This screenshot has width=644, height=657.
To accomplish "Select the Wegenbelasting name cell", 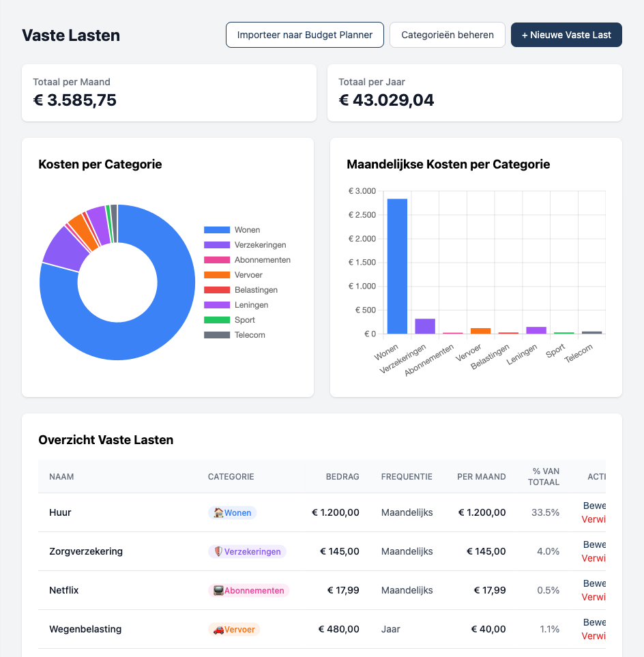I will tap(85, 629).
